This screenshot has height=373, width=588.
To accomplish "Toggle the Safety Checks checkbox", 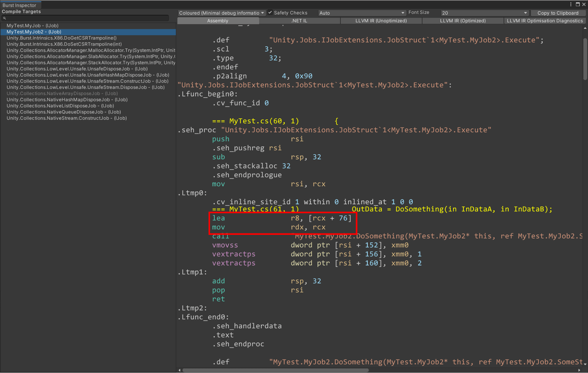I will pyautogui.click(x=270, y=13).
